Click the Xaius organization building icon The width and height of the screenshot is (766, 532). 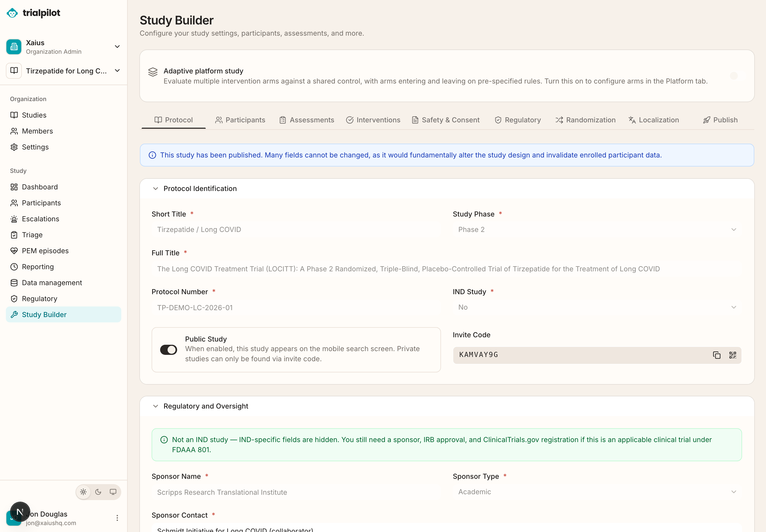[14, 47]
